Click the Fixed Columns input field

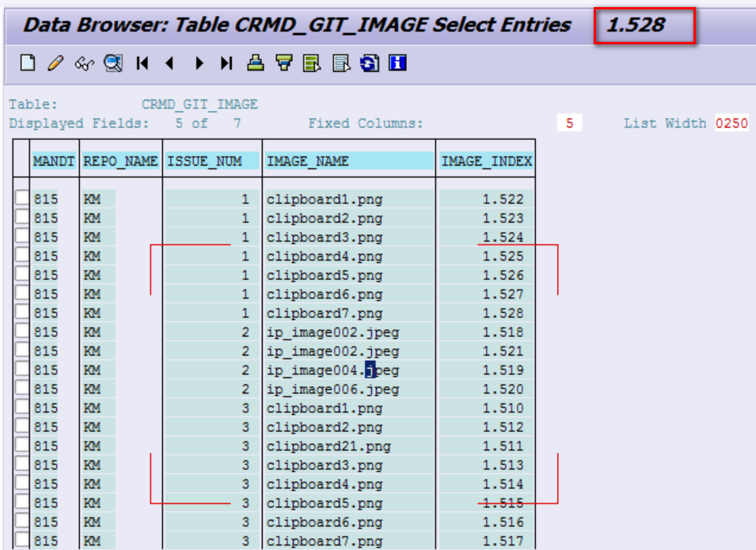point(569,123)
